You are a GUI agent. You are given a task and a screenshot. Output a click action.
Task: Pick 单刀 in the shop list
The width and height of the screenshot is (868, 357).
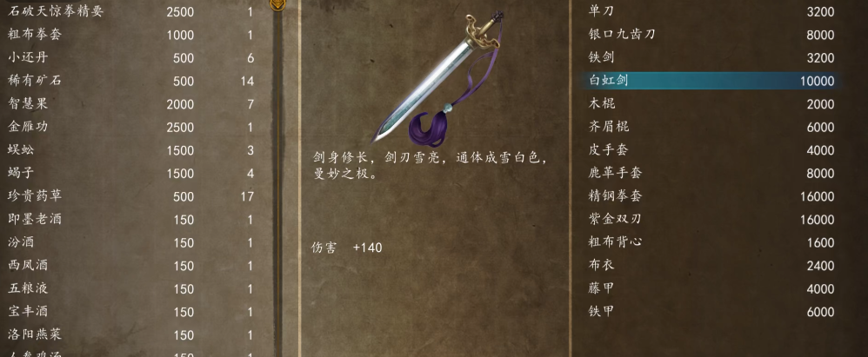point(712,11)
